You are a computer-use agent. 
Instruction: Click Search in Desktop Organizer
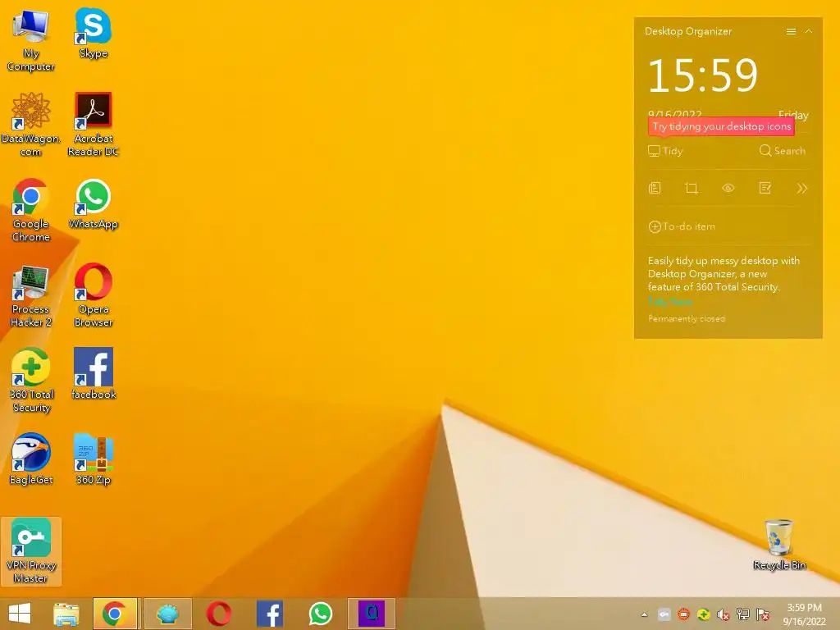pyautogui.click(x=782, y=151)
